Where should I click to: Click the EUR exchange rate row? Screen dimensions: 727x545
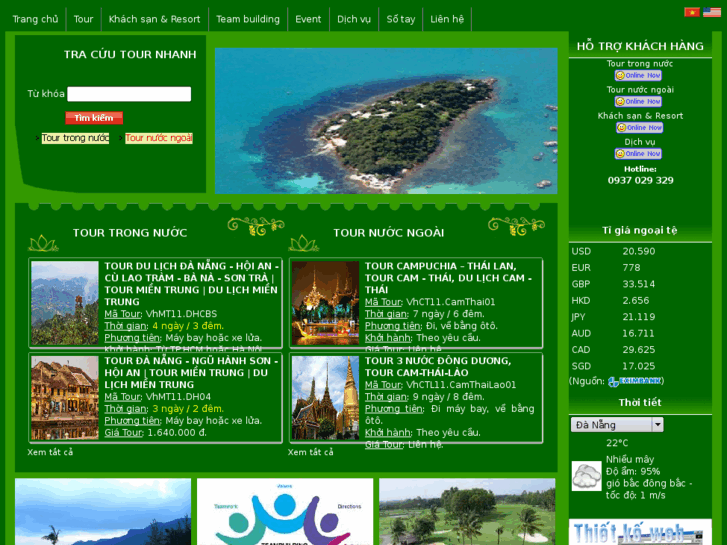click(x=640, y=268)
